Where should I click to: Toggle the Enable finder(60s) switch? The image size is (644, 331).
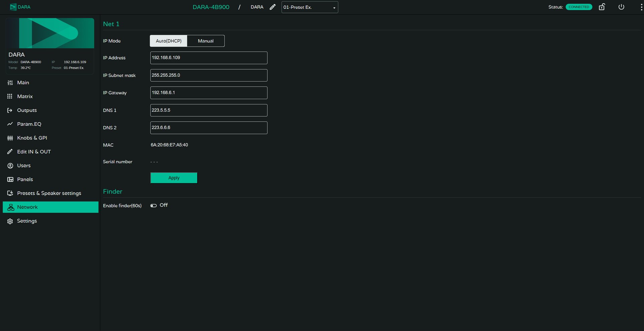click(x=153, y=206)
